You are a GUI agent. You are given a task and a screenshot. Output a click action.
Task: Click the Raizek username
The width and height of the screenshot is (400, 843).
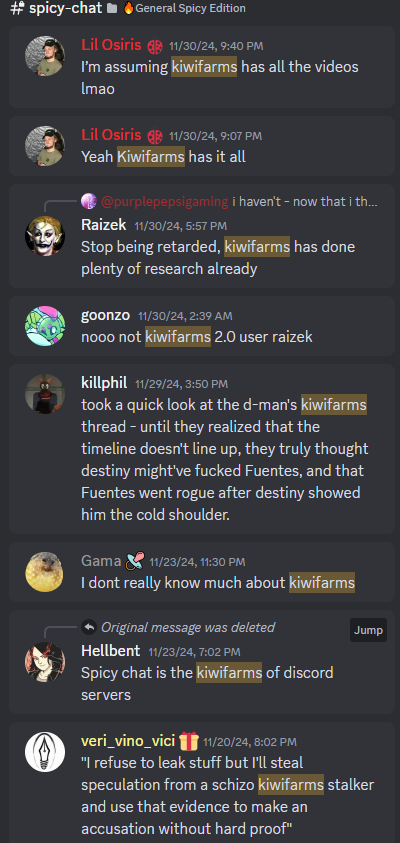(103, 225)
